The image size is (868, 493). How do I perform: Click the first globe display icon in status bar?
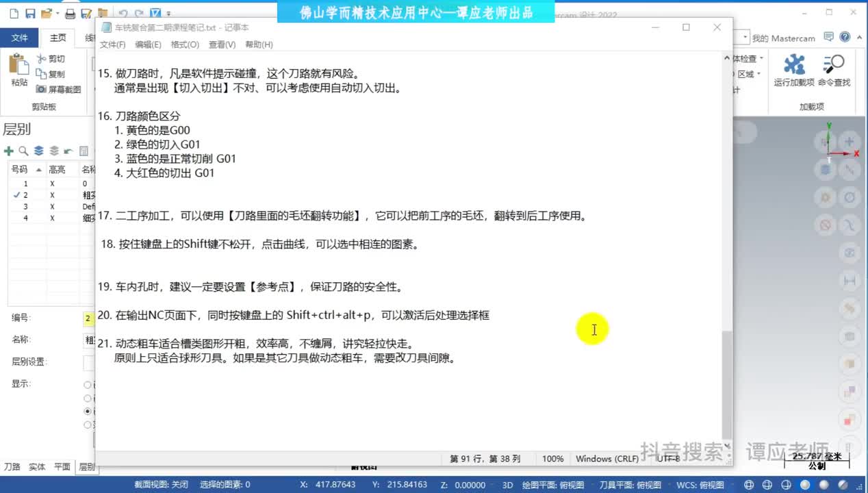click(749, 485)
